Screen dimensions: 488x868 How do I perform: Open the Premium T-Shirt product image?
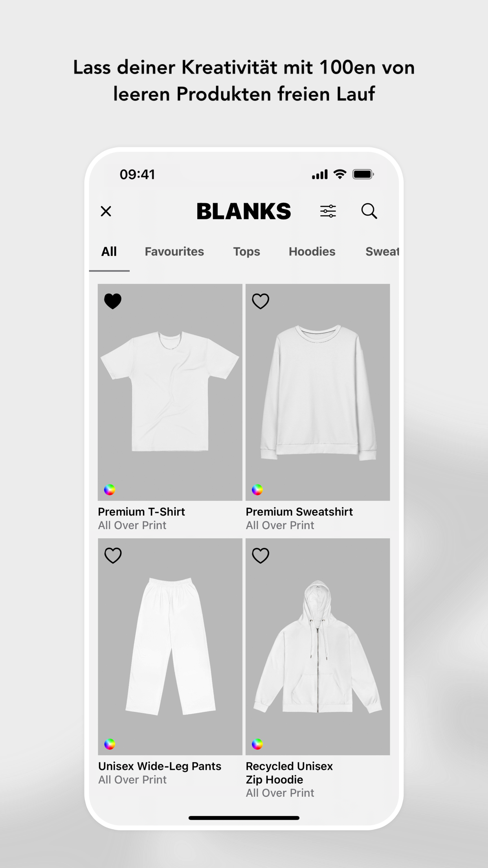170,392
